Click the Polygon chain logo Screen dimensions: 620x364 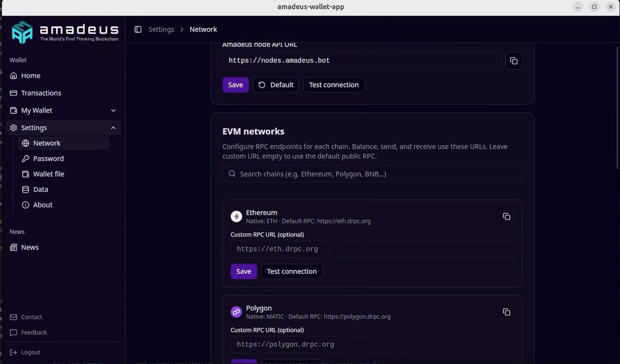click(x=236, y=312)
